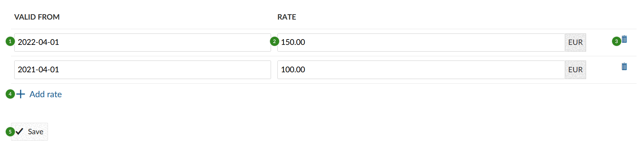Click the green badge numbered 2
644x157 pixels.
(x=274, y=42)
